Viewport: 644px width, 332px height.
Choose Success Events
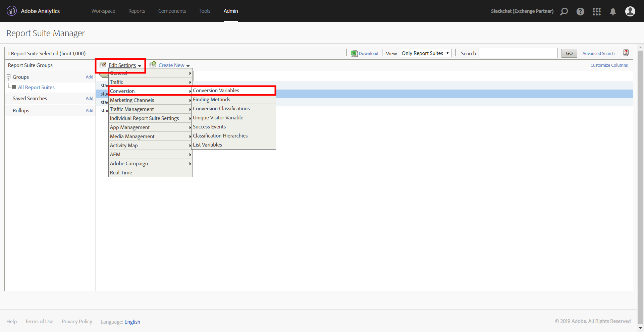234,127
